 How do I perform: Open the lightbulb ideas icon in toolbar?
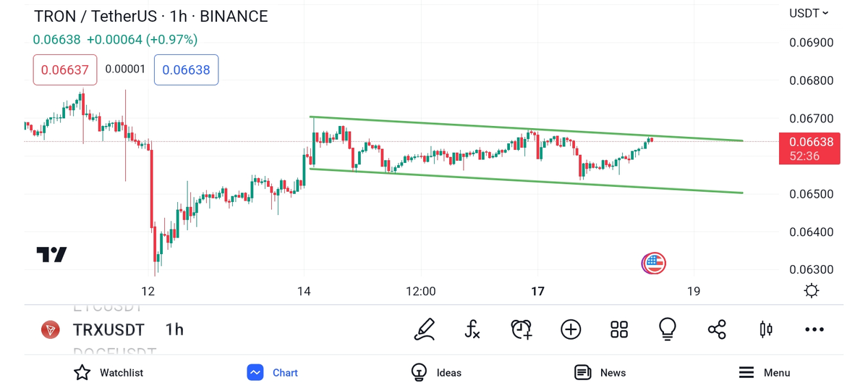coord(667,329)
